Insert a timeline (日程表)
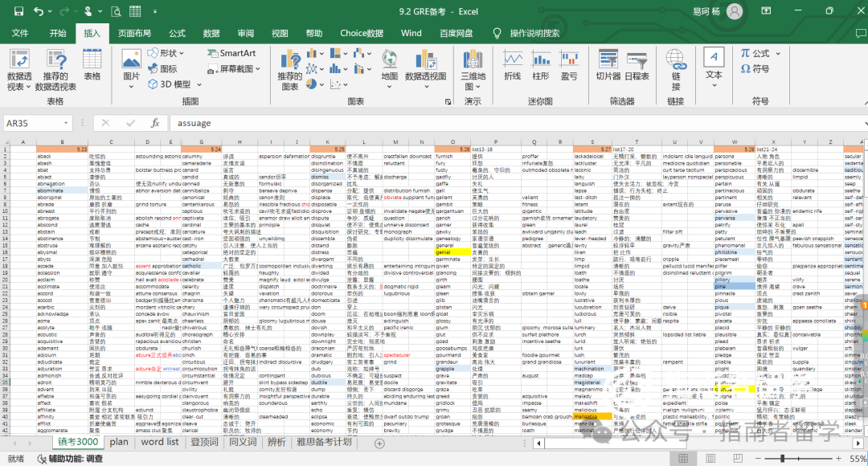Screen dimensions: 868x466 point(637,65)
